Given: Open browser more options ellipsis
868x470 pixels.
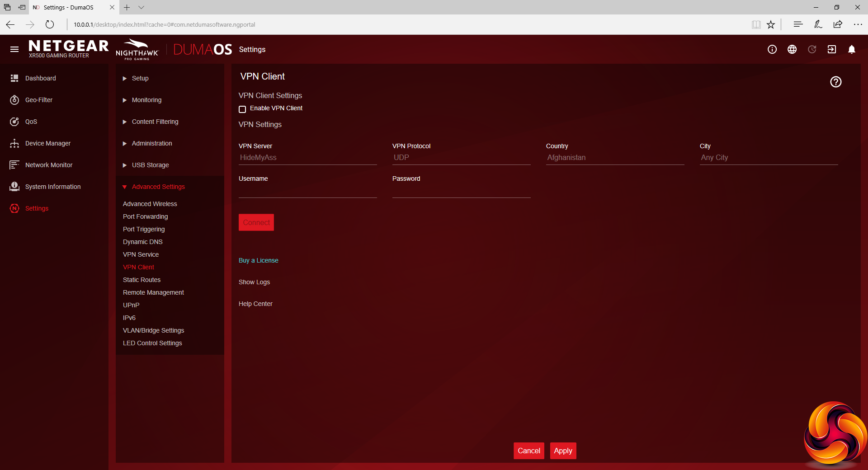Looking at the screenshot, I should [x=858, y=24].
